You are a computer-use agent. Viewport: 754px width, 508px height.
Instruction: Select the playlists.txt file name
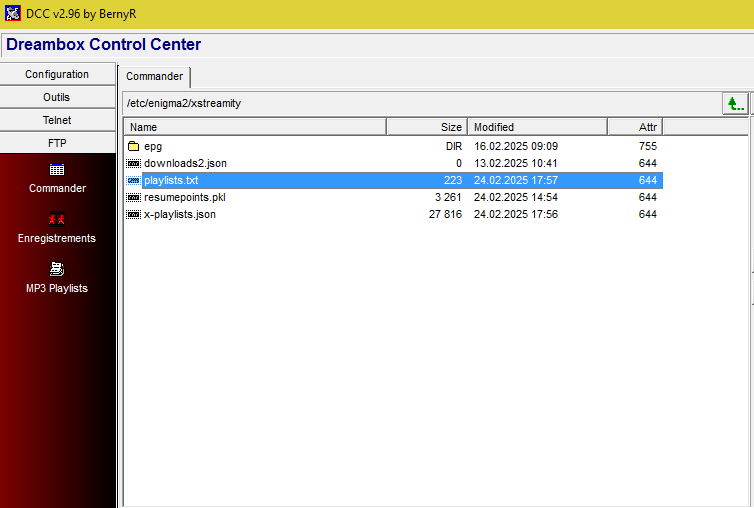click(171, 180)
